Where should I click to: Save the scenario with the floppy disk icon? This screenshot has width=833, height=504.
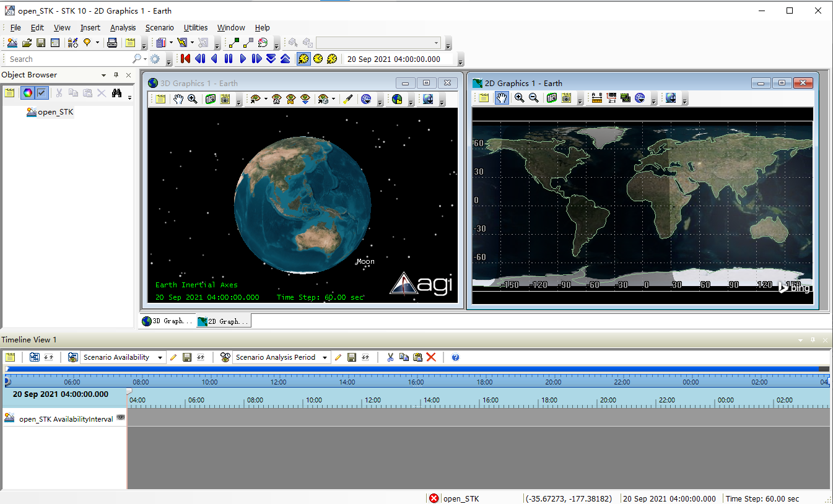point(41,43)
